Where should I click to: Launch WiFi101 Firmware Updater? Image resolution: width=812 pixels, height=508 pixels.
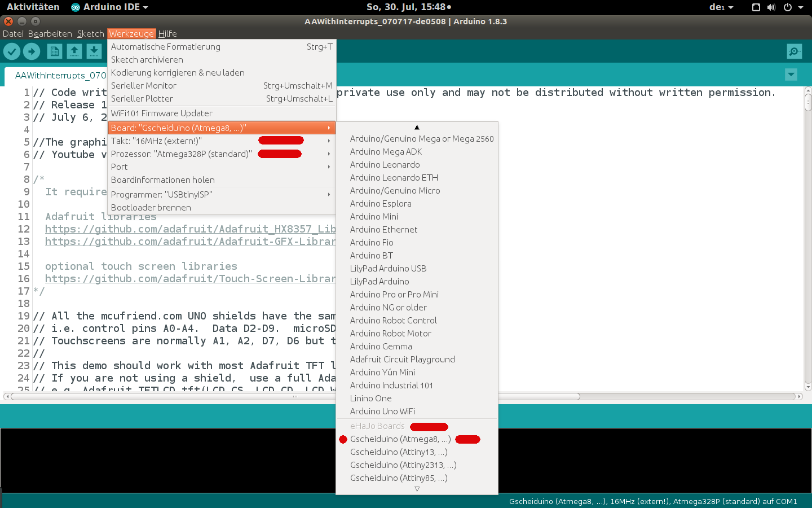click(x=222, y=113)
